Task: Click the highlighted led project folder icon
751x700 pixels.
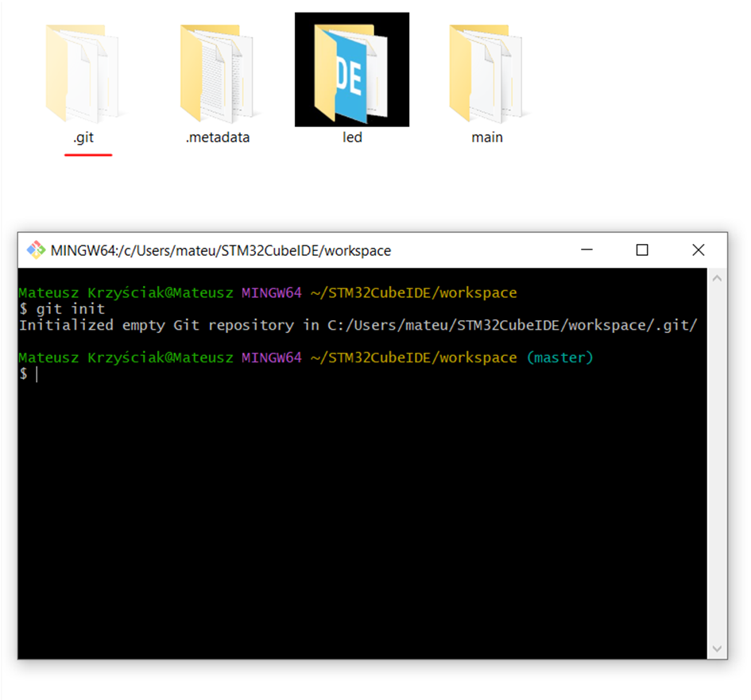Action: pos(351,70)
